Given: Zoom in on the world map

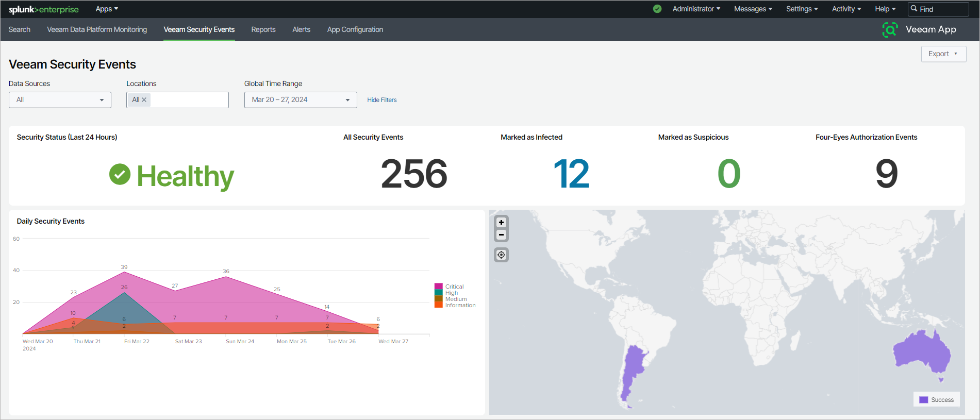Looking at the screenshot, I should [x=501, y=223].
